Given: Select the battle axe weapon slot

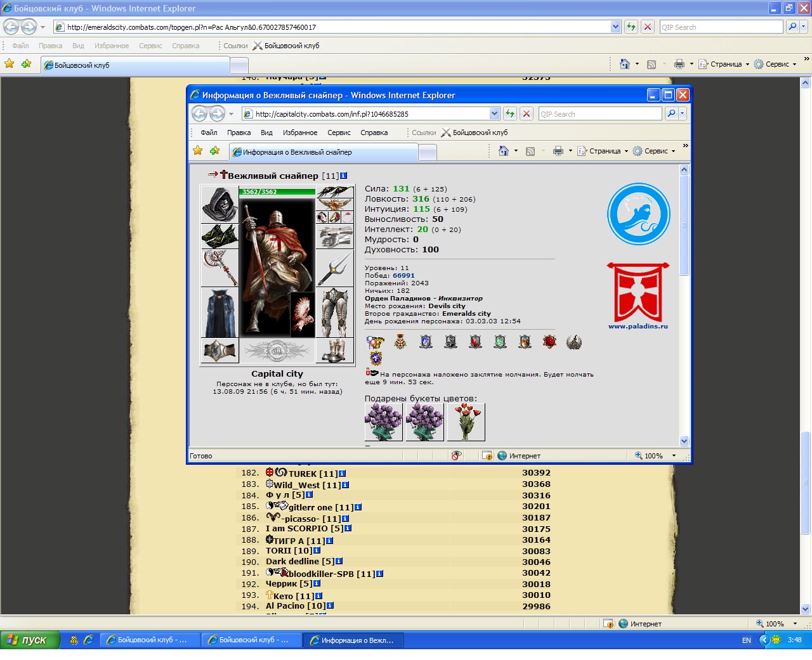Looking at the screenshot, I should [219, 268].
